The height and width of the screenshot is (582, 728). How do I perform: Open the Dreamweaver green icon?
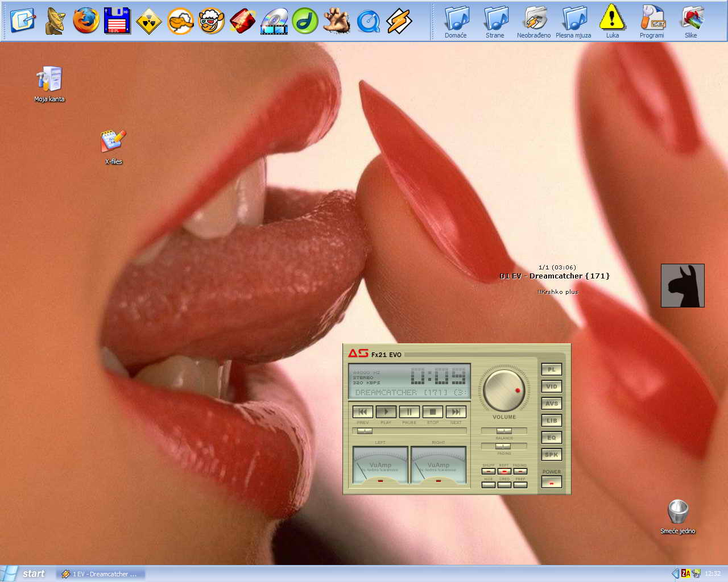[305, 22]
